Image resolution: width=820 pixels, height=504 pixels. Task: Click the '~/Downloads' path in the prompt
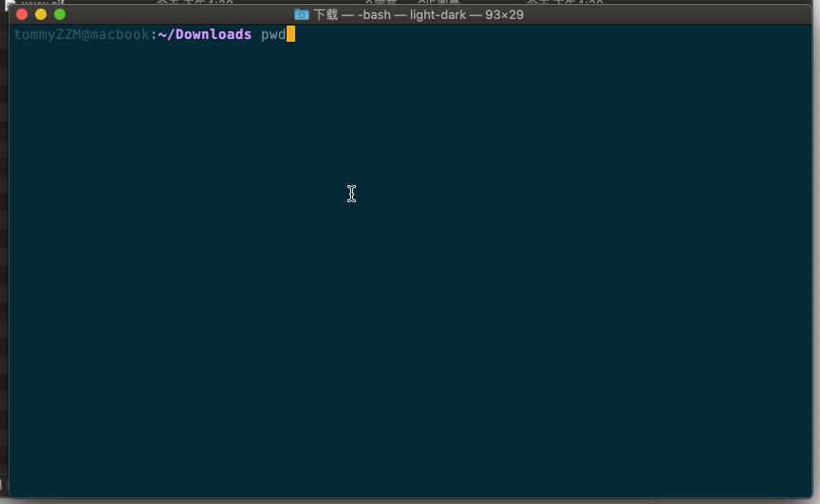point(204,34)
